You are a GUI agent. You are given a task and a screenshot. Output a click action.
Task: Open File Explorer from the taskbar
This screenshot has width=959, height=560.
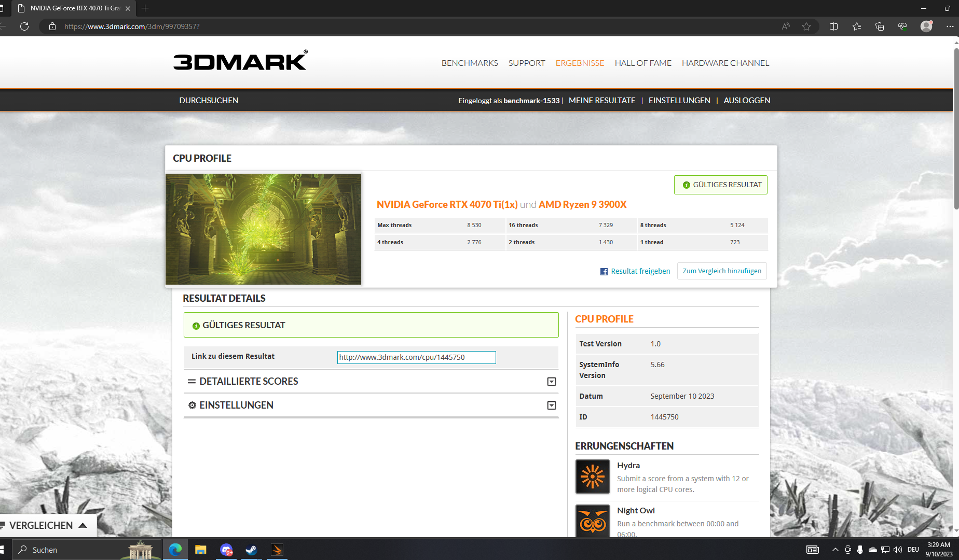point(201,550)
